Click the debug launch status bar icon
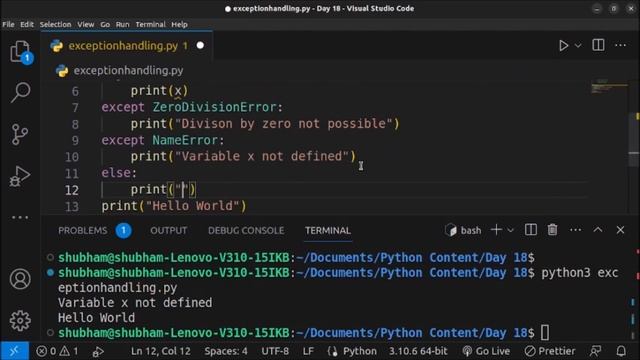 coord(98,351)
